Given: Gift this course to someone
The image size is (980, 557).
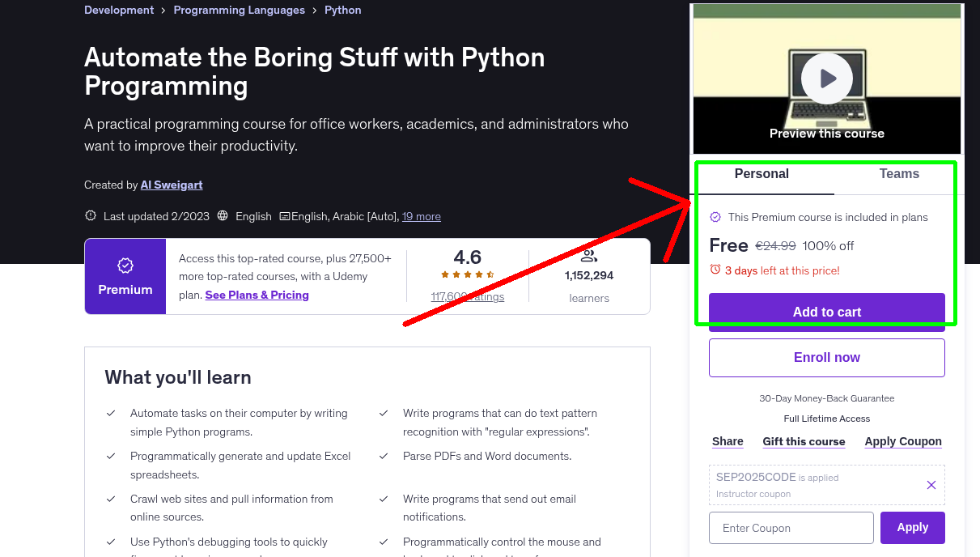Looking at the screenshot, I should [804, 441].
